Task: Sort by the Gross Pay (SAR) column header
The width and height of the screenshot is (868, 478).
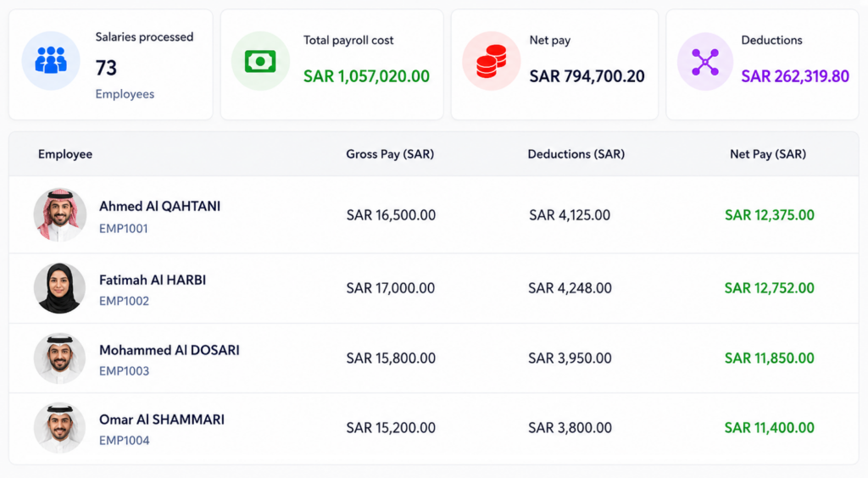Action: tap(390, 154)
